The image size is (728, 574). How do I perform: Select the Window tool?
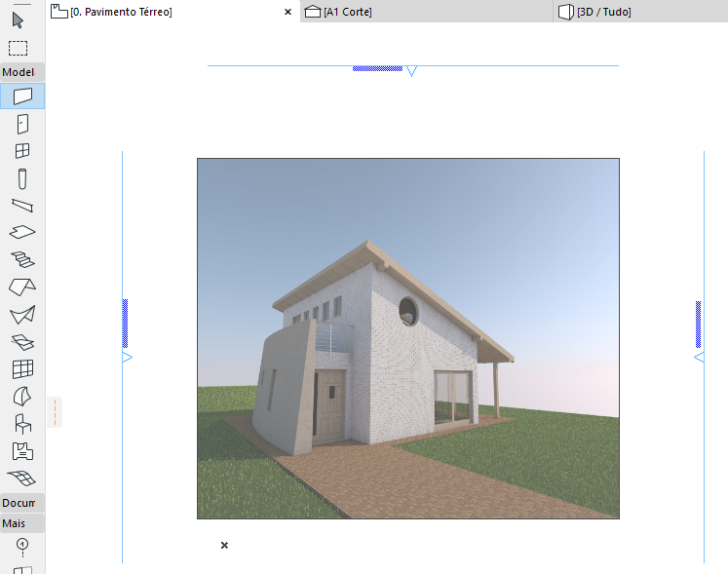[x=22, y=151]
